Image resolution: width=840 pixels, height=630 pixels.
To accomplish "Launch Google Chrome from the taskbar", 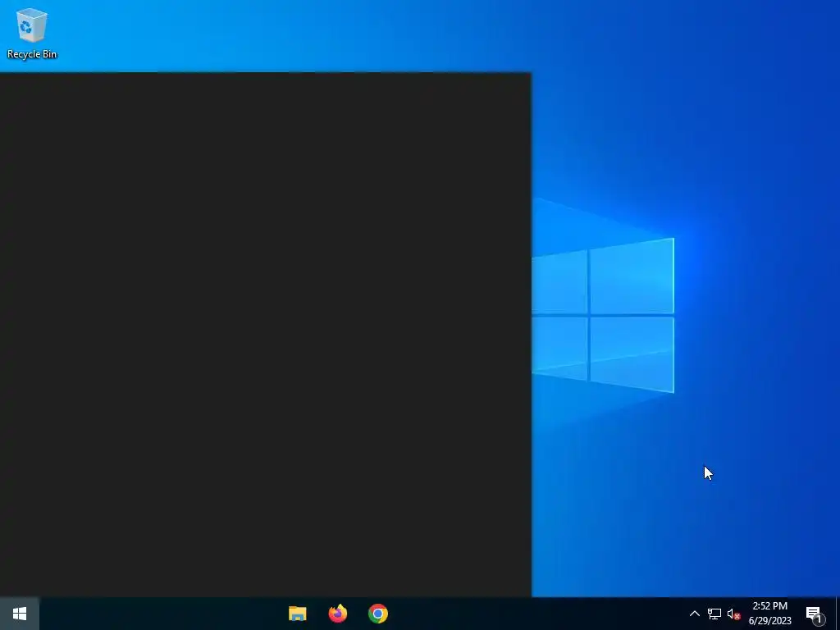I will [x=377, y=614].
